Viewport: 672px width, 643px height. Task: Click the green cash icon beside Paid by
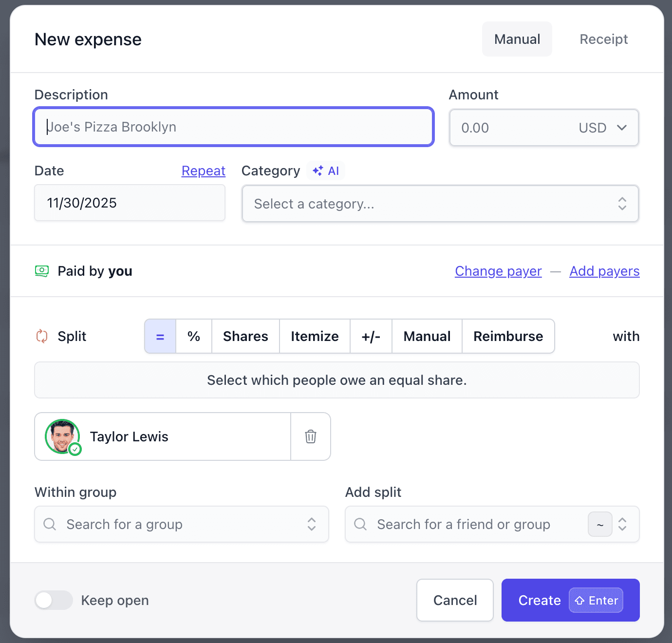(42, 271)
